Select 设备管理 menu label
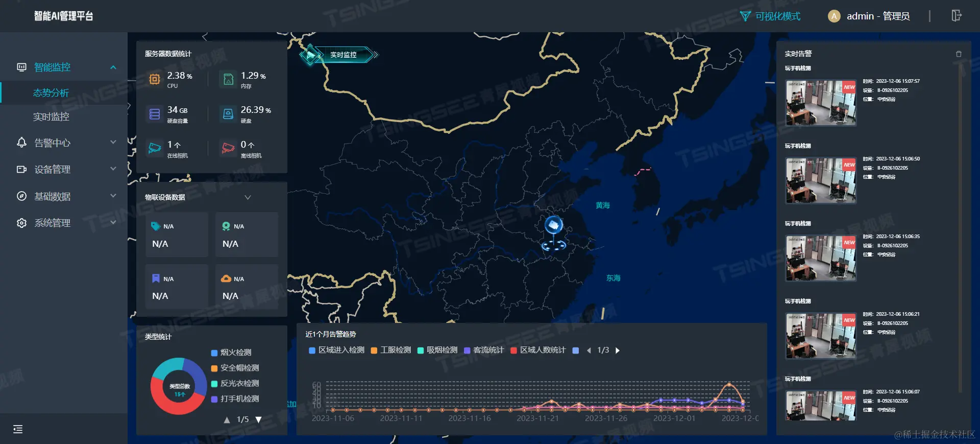The image size is (980, 444). (x=52, y=170)
